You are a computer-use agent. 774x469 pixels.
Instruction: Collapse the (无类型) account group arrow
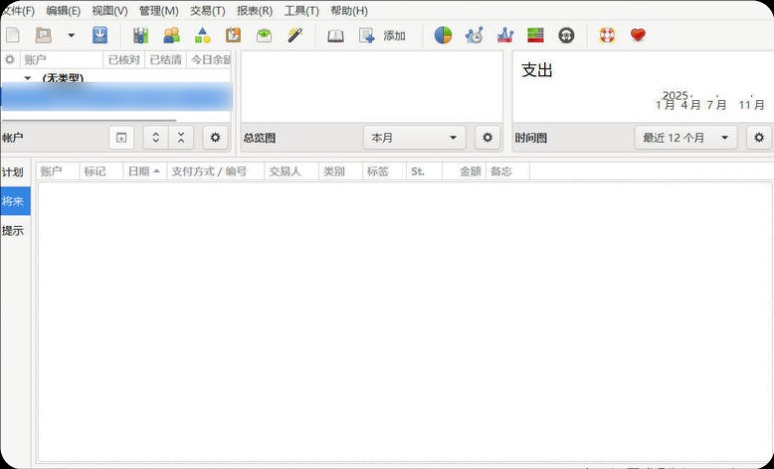tap(28, 78)
